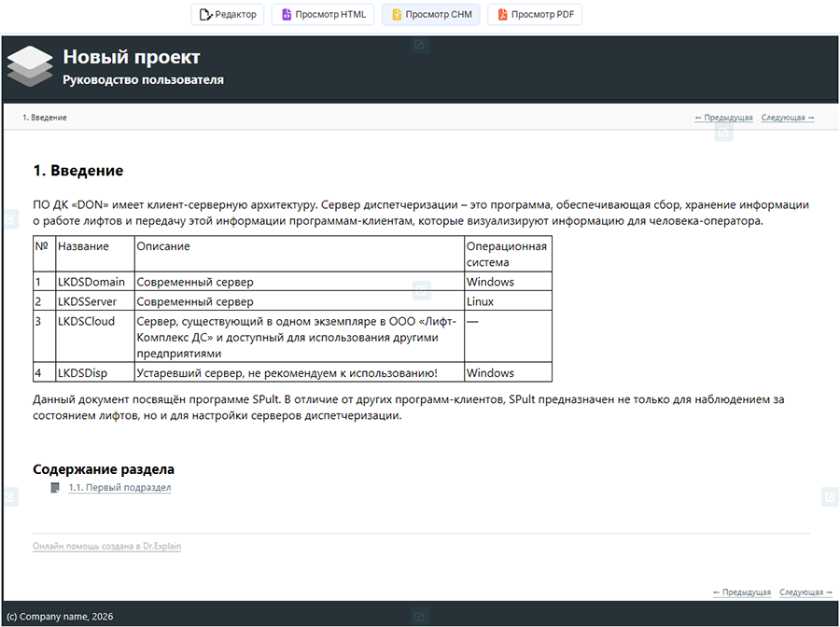Click the faint edit icon in the dark header
Screen dimensions: 840x627
pyautogui.click(x=420, y=45)
